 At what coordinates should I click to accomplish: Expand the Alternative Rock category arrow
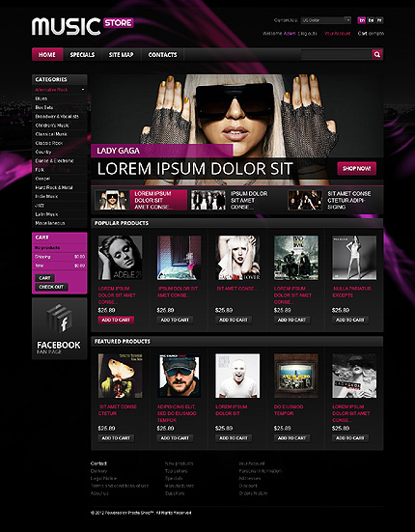[x=83, y=90]
